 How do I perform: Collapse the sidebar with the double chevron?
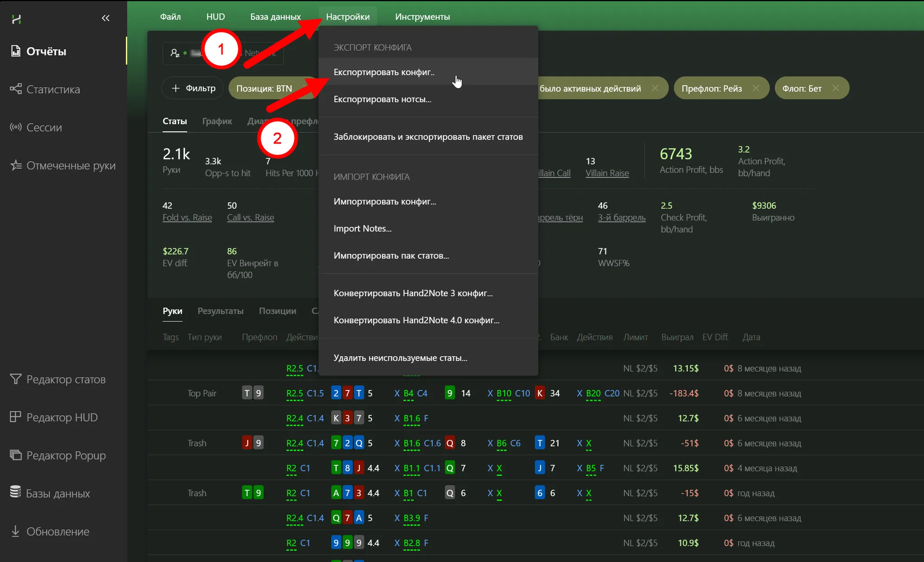point(106,18)
